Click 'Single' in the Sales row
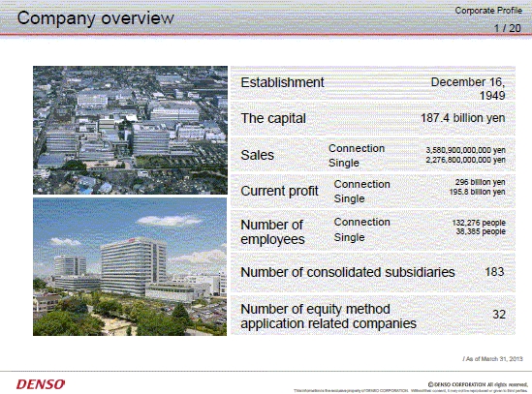This screenshot has width=532, height=394. click(343, 163)
